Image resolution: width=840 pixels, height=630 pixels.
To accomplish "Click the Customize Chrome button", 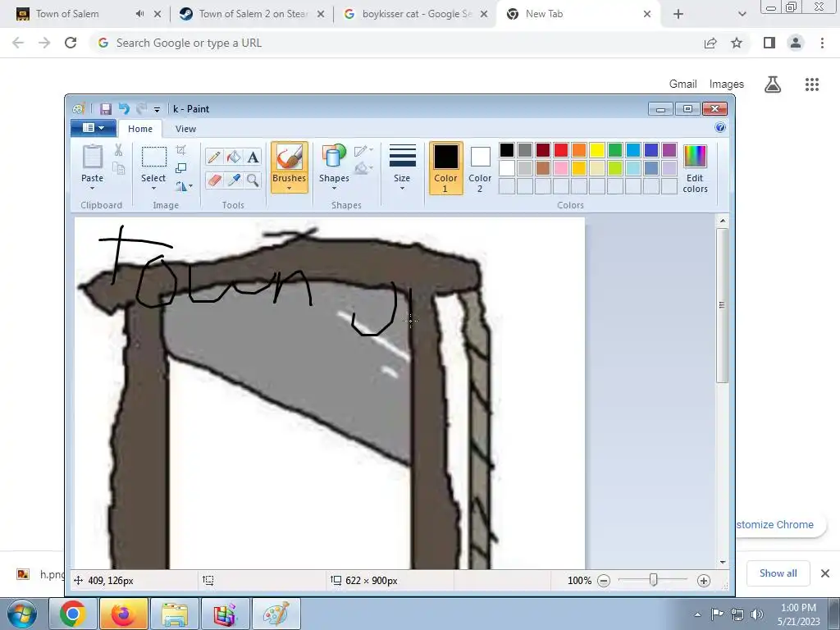I will (779, 524).
